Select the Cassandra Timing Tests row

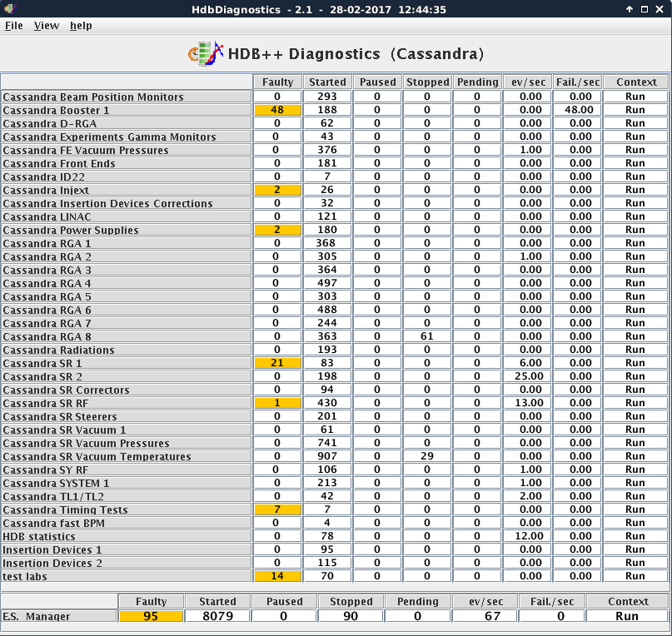point(125,509)
